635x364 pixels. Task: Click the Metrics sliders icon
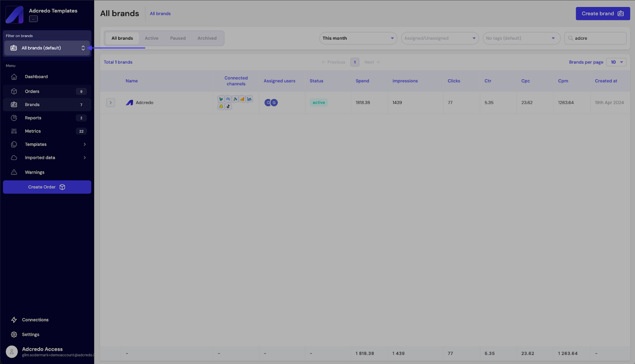pyautogui.click(x=14, y=131)
